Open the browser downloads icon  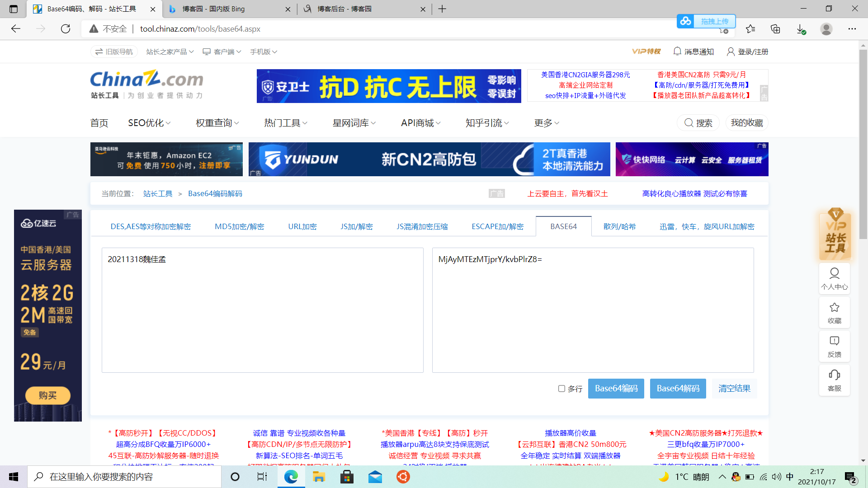tap(801, 29)
